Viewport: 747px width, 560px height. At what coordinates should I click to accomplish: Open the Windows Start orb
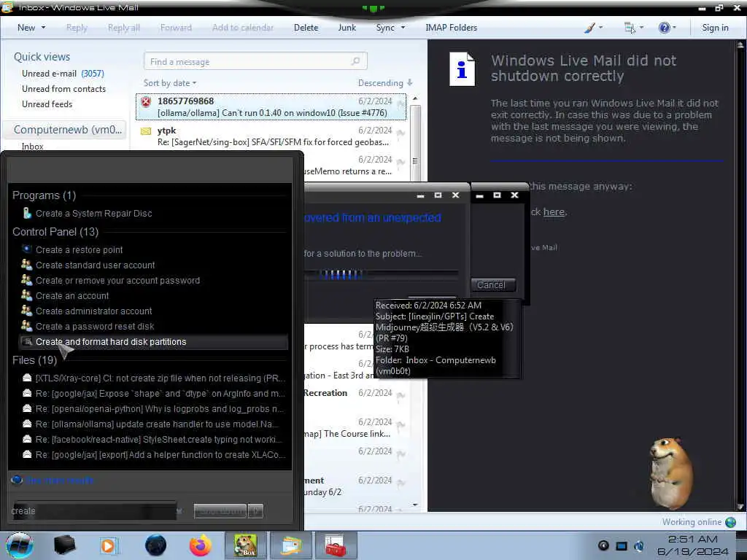[20, 545]
